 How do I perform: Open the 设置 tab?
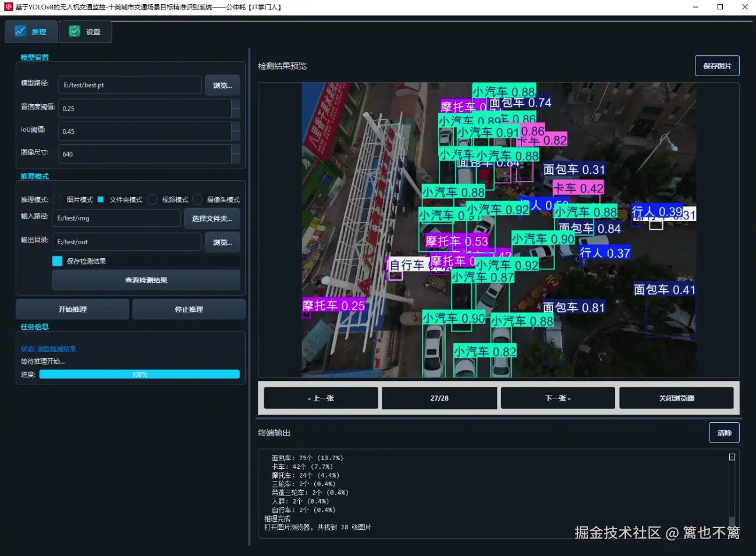pos(86,31)
